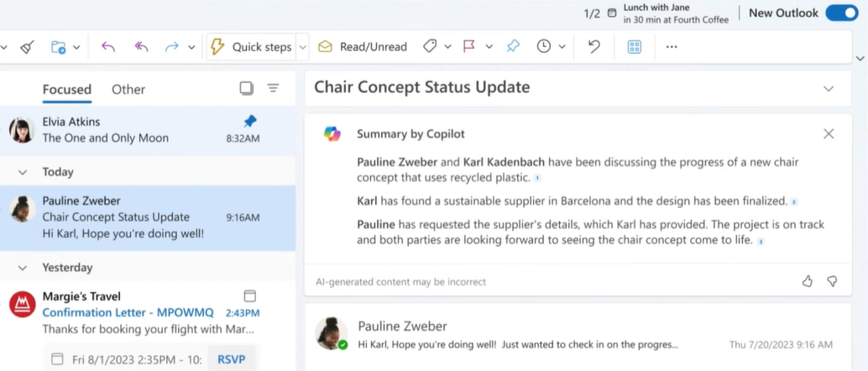The height and width of the screenshot is (371, 868).
Task: Flag this message with the flag icon
Action: coord(469,47)
